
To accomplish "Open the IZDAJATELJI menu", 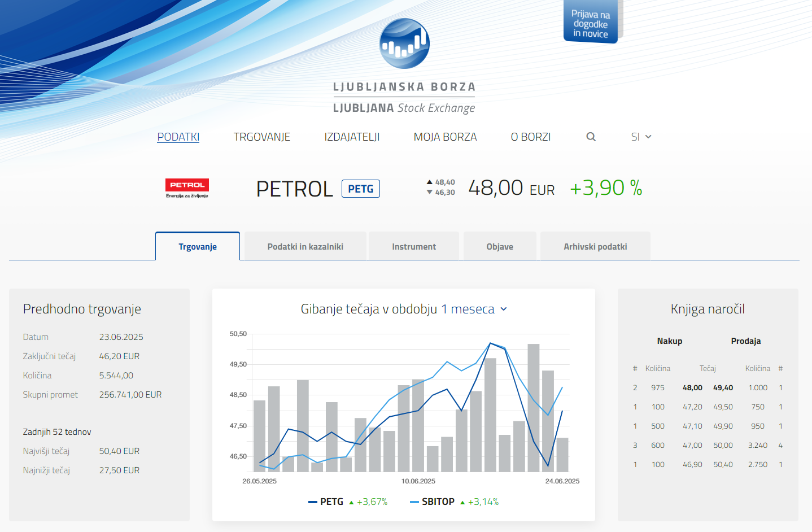I will pyautogui.click(x=352, y=137).
